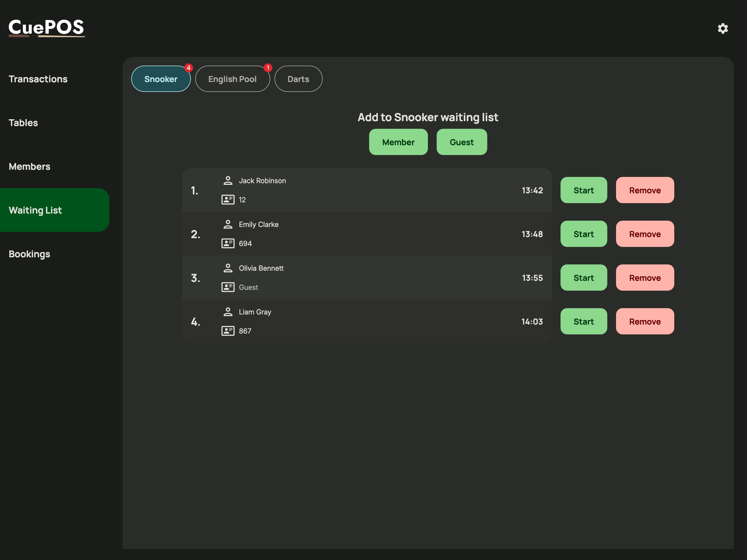Viewport: 747px width, 560px height.
Task: Click the 13:48 wait time
Action: (x=532, y=234)
